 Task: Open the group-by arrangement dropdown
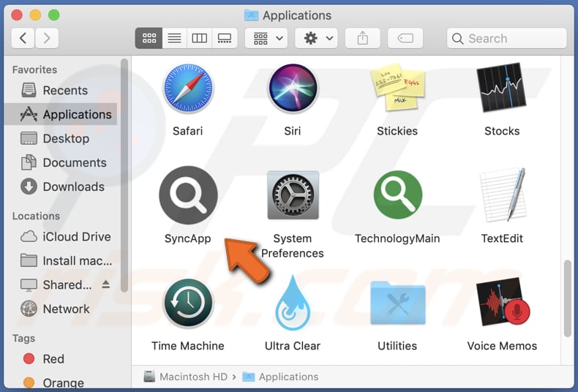coord(268,38)
